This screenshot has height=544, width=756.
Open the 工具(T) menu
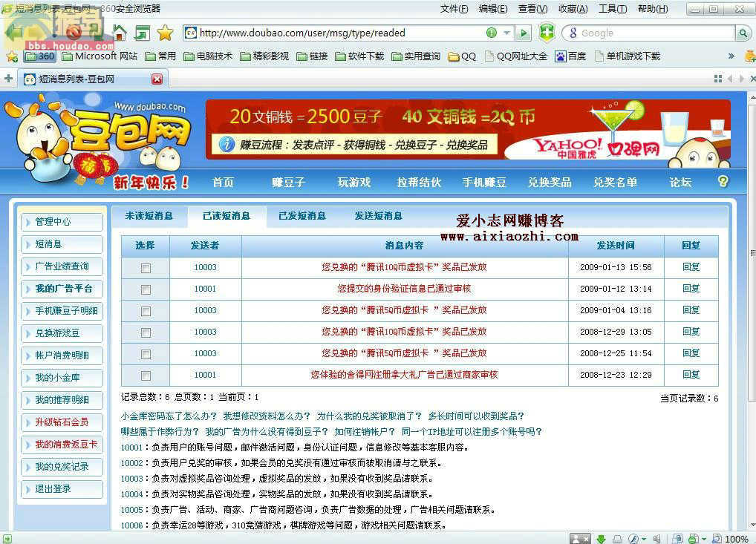click(613, 9)
